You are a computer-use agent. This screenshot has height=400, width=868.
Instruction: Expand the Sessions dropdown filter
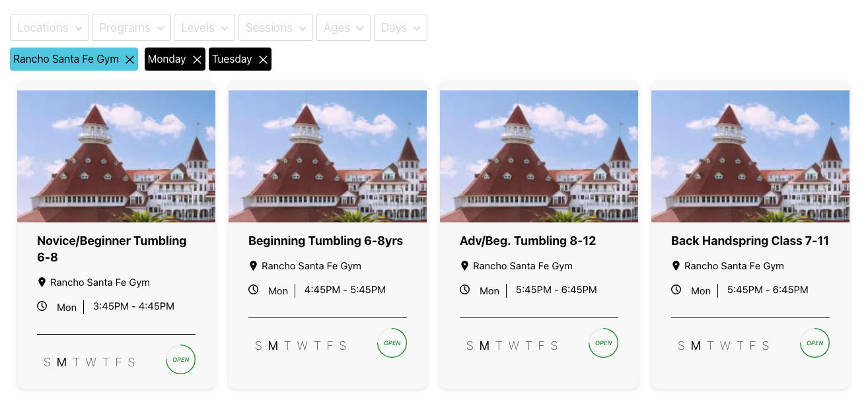pos(275,28)
